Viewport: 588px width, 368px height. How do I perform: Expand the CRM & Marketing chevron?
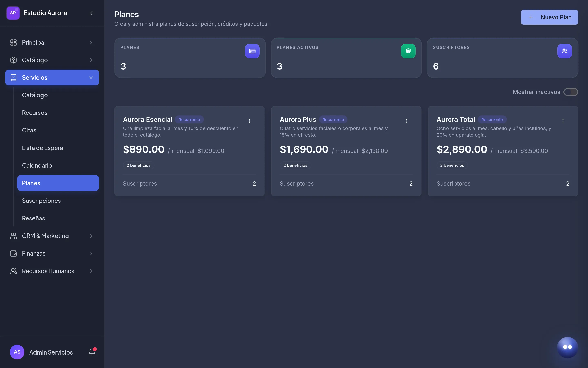[x=91, y=236]
